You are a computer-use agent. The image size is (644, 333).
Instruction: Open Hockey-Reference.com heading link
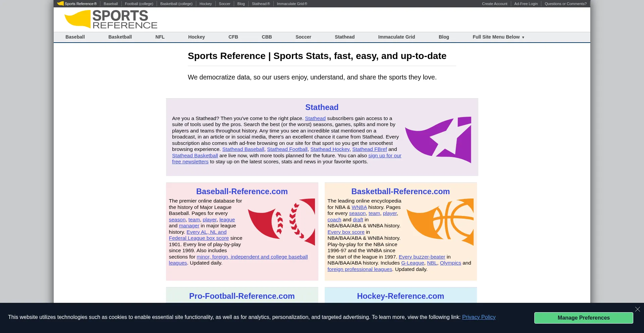(x=400, y=296)
